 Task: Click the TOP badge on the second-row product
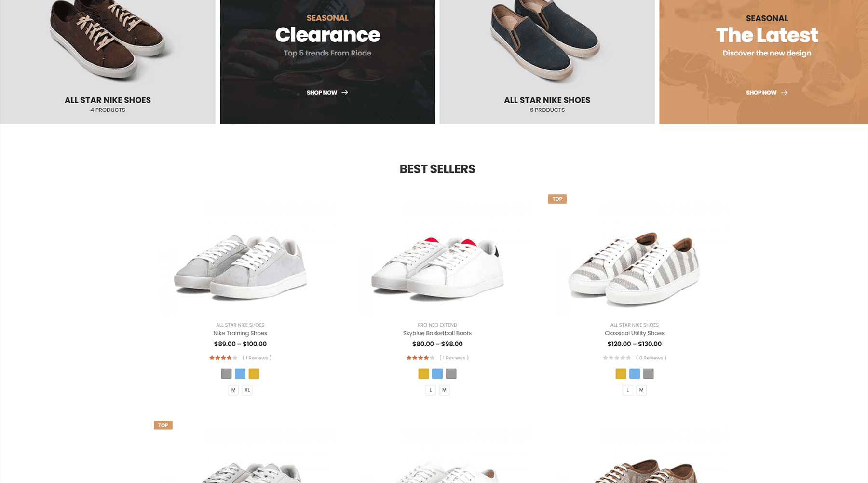point(163,425)
